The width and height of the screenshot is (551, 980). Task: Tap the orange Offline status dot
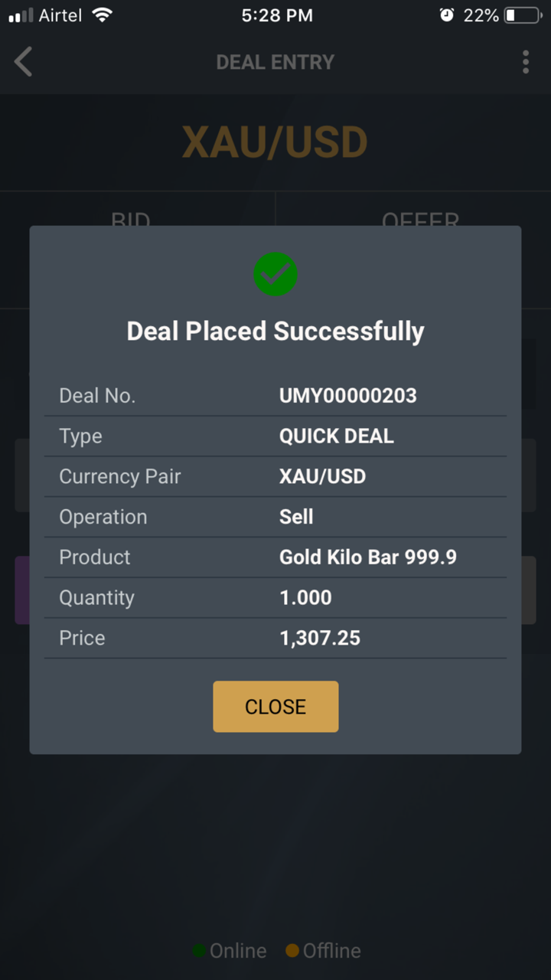tap(292, 951)
